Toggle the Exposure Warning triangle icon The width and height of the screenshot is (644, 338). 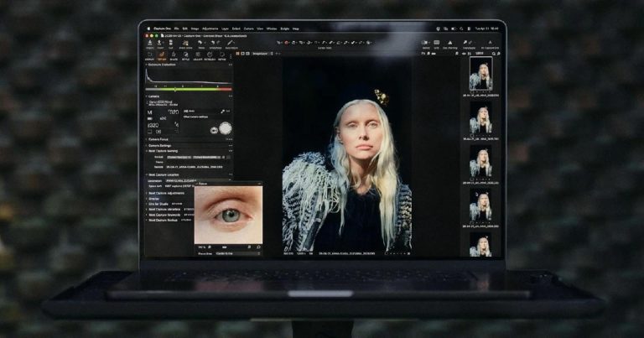(x=450, y=44)
